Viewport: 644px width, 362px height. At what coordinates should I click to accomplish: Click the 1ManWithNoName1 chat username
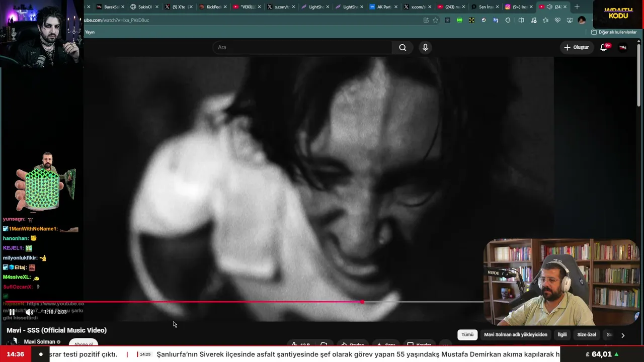click(33, 229)
